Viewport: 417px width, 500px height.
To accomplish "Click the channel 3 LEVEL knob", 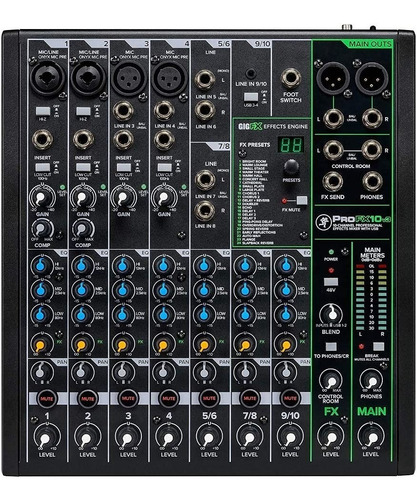I will (x=128, y=437).
